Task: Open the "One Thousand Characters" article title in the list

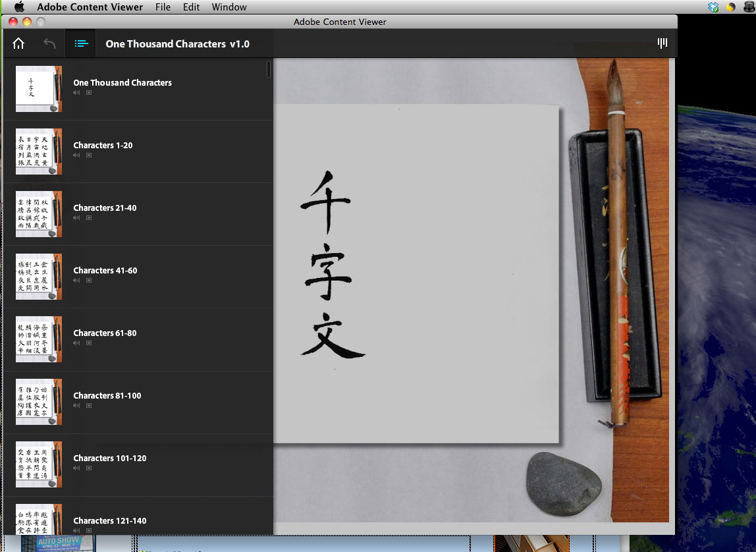Action: pos(122,82)
